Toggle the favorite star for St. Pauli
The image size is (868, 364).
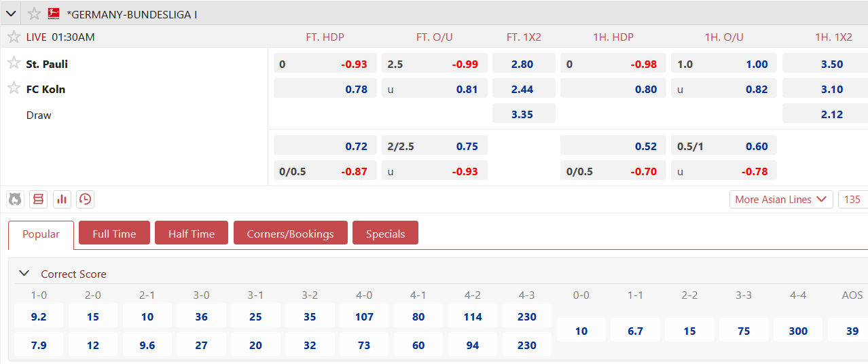click(x=14, y=63)
